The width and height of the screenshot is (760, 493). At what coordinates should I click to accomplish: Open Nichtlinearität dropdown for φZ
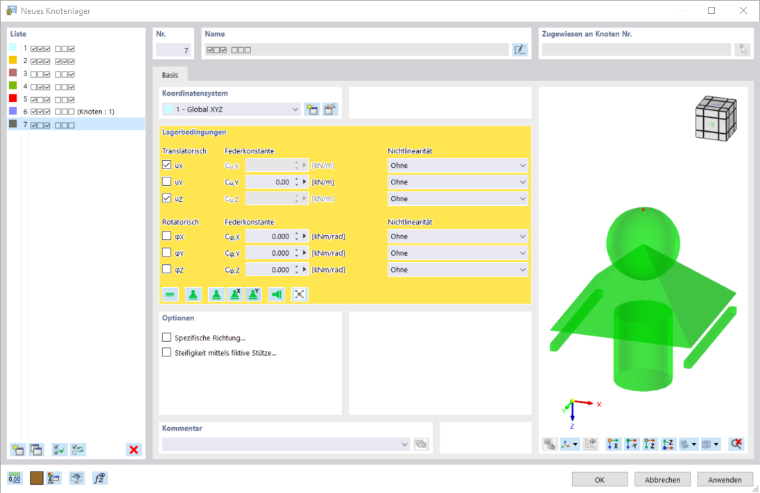coord(458,270)
